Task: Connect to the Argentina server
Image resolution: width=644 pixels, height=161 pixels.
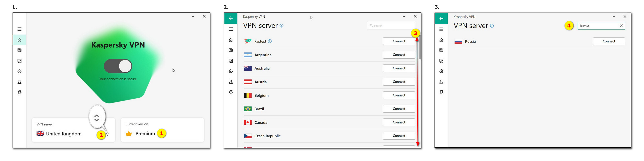Action: (x=399, y=55)
